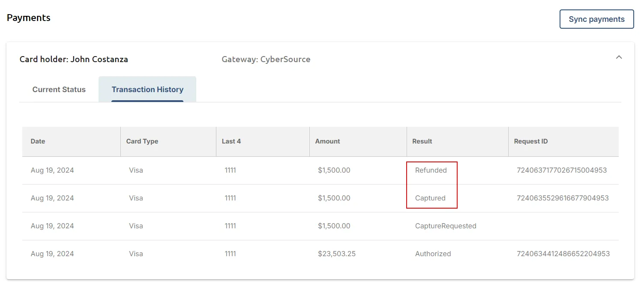Collapse the John Costanza payment card

[x=619, y=57]
